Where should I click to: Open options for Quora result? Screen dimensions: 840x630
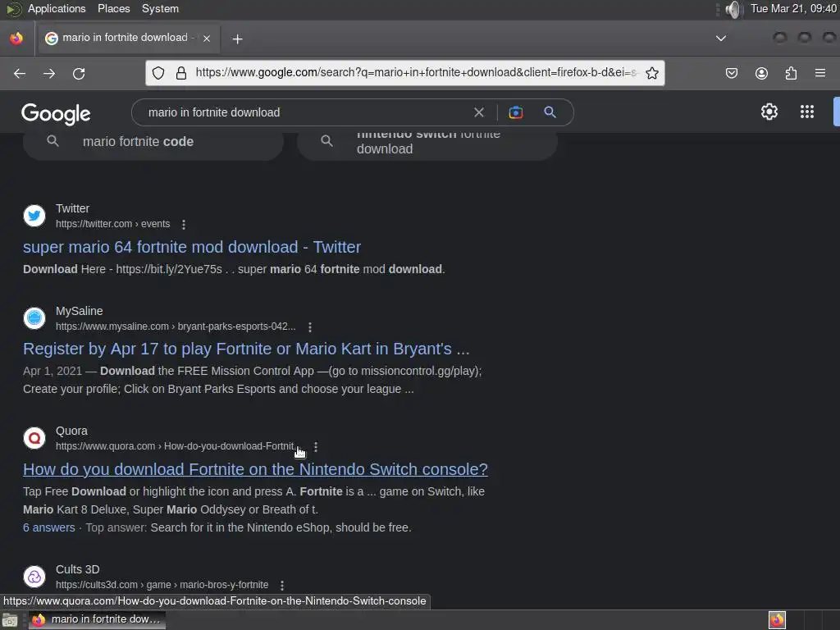pos(316,447)
